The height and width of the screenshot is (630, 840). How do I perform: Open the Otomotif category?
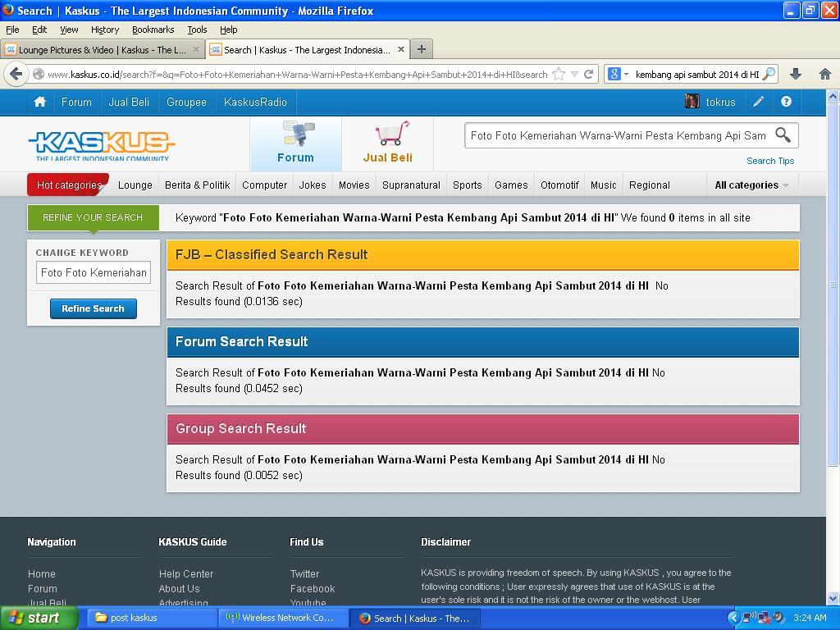(559, 185)
